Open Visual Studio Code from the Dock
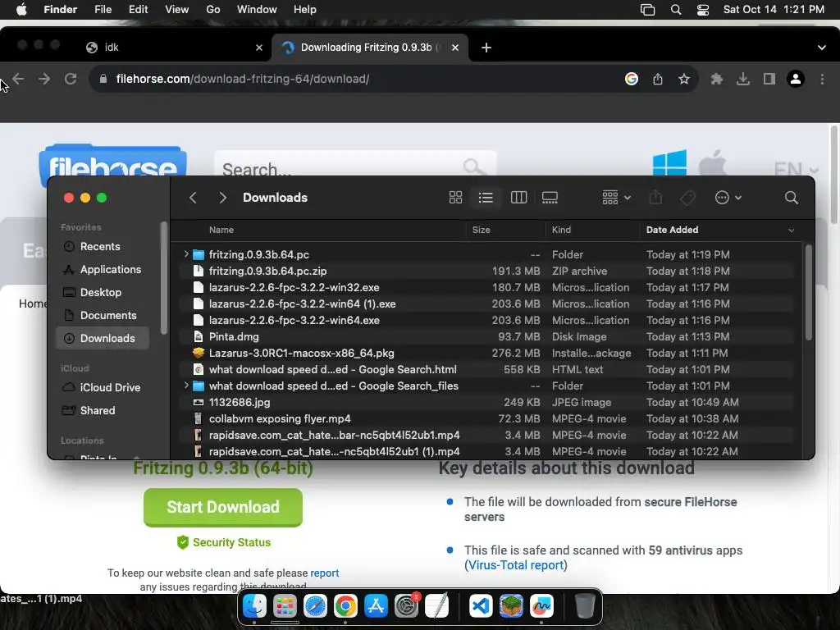Screen dimensions: 840x630 click(481, 606)
